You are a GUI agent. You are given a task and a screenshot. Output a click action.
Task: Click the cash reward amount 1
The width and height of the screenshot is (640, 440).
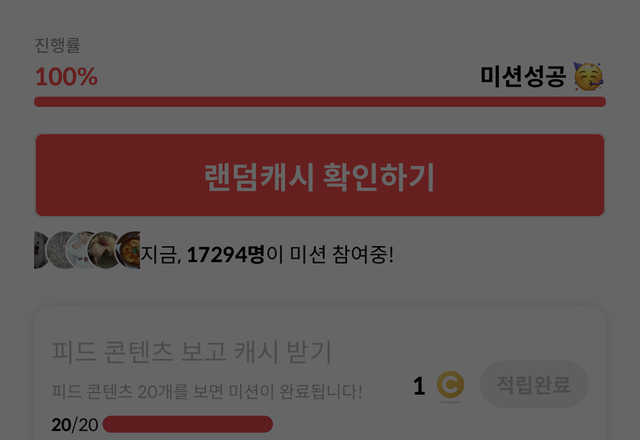[x=419, y=386]
